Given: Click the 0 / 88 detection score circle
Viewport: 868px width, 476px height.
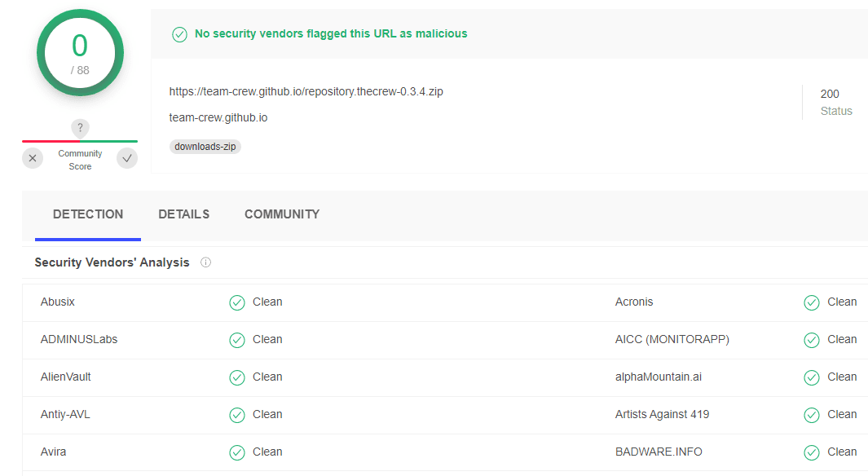Looking at the screenshot, I should [80, 53].
